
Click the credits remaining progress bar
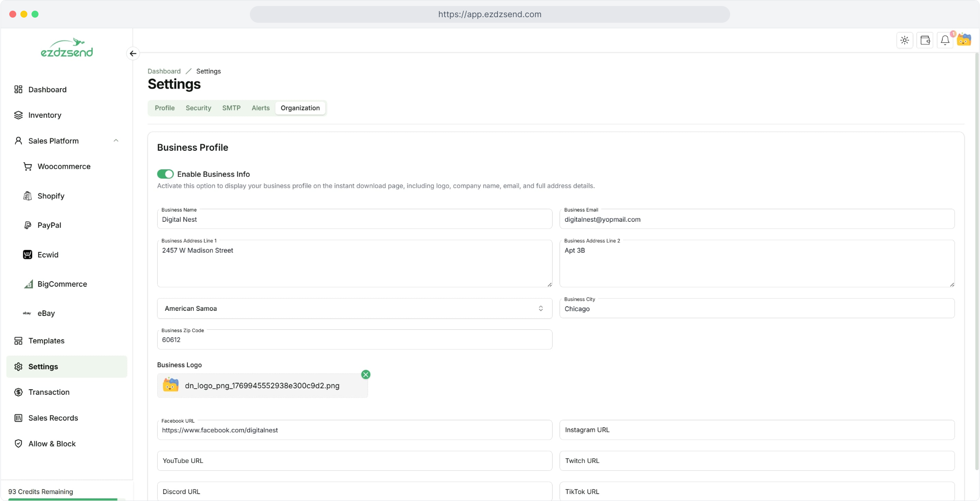pyautogui.click(x=66, y=499)
